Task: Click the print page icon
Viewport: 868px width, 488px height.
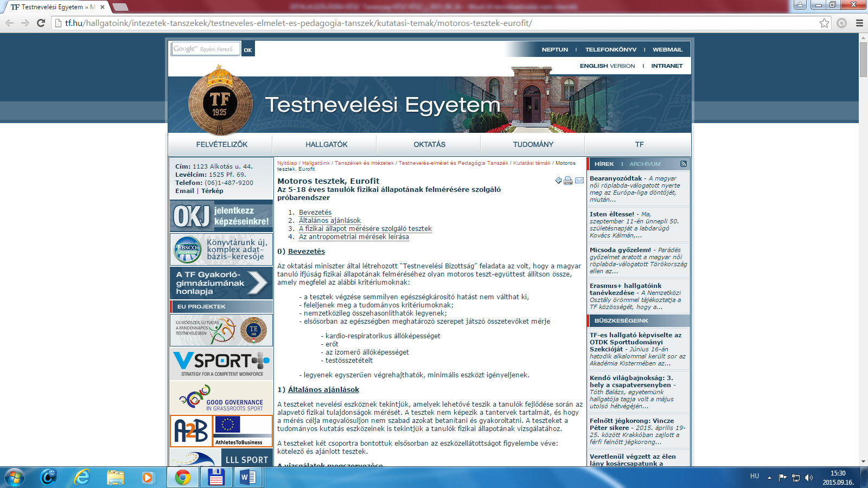Action: [568, 181]
